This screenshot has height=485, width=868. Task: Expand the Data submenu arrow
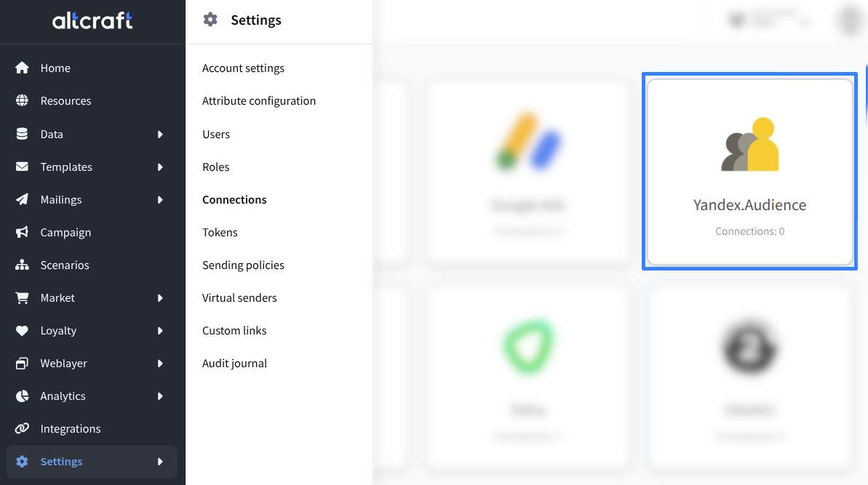pos(160,135)
